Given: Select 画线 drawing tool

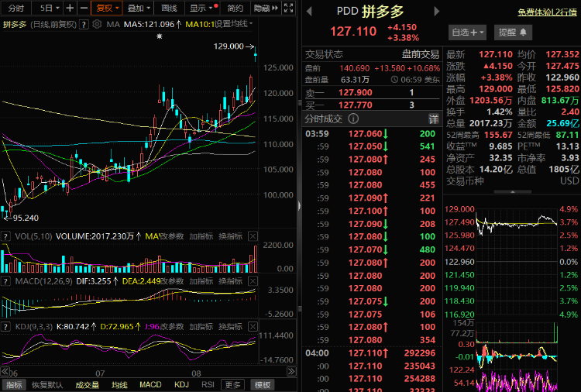Looking at the screenshot, I should (x=169, y=8).
